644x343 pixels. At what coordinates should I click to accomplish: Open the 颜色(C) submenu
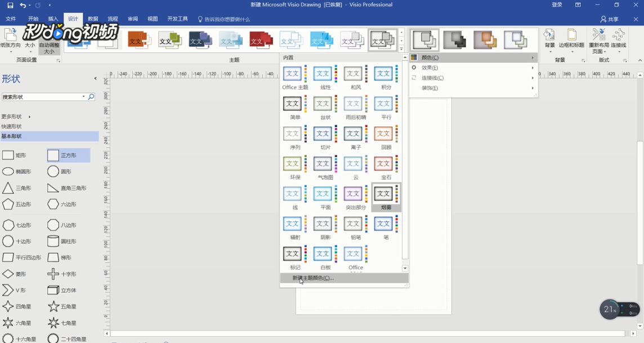click(473, 57)
